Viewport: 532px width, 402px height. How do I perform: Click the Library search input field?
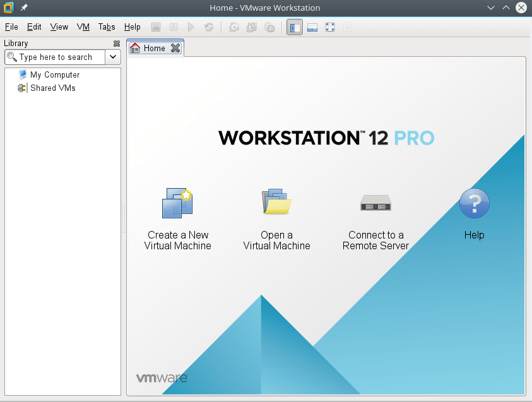coord(55,57)
